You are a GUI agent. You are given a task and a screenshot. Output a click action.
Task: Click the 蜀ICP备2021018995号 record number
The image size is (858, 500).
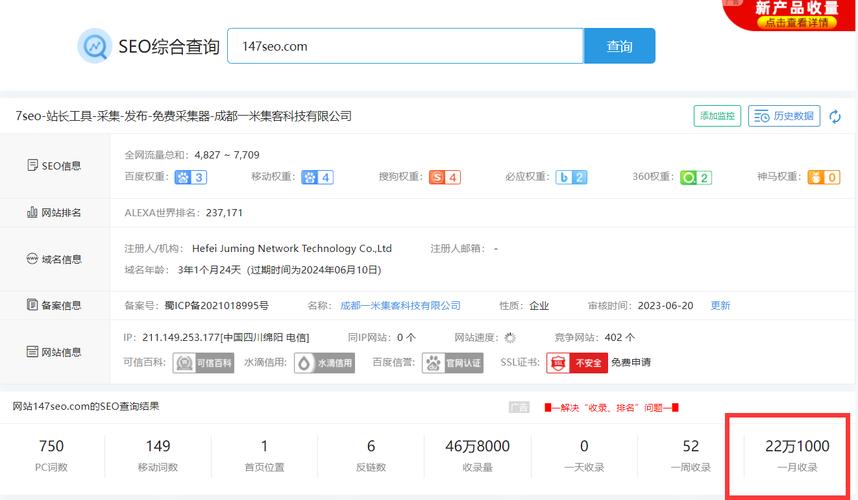(217, 305)
